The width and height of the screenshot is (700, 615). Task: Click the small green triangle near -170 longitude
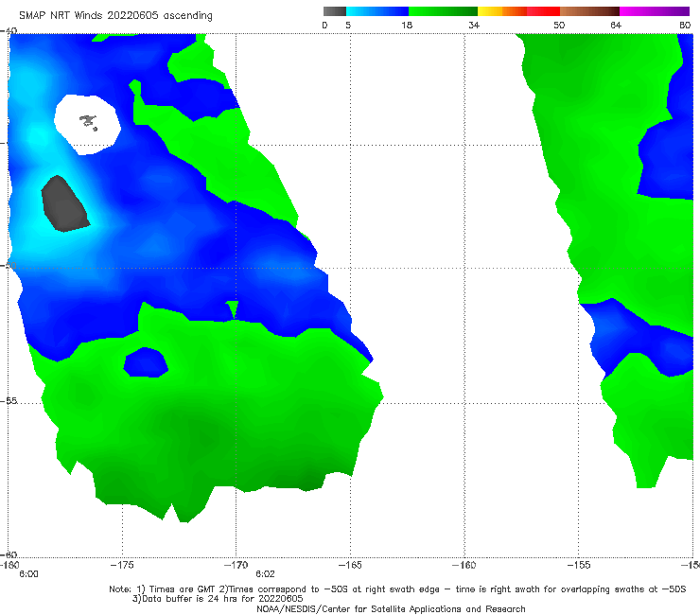point(232,309)
